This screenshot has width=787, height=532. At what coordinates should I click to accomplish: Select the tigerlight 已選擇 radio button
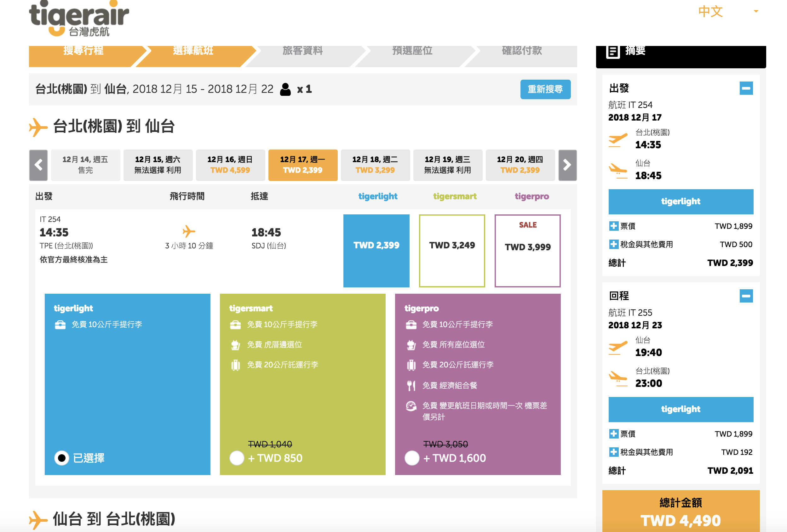pos(62,458)
